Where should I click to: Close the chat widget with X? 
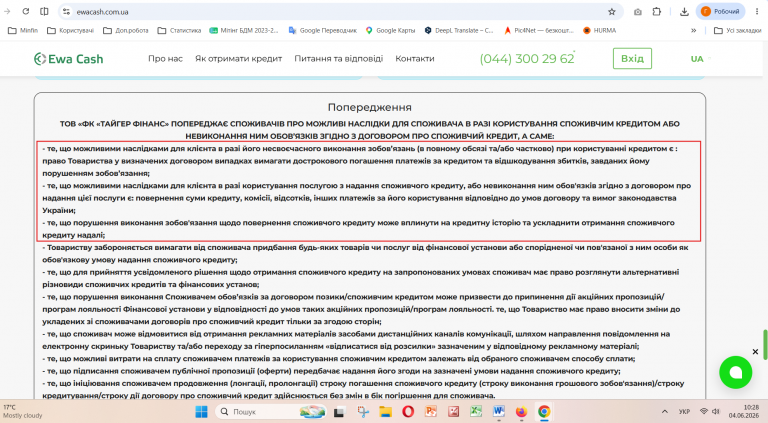click(x=755, y=352)
